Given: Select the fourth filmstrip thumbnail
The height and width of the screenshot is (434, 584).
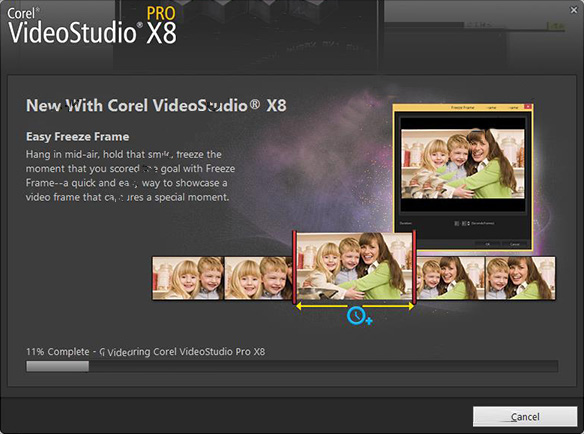Looking at the screenshot, I should click(450, 278).
